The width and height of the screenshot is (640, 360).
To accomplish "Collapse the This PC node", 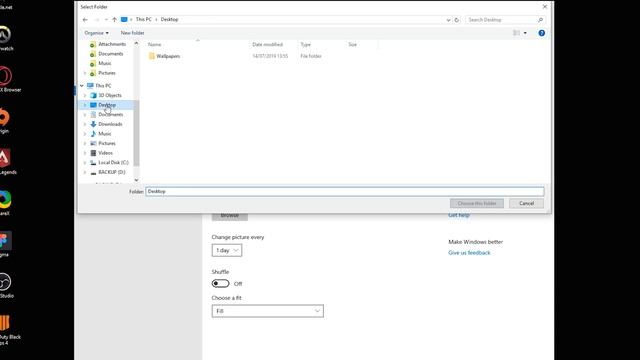I will [82, 86].
